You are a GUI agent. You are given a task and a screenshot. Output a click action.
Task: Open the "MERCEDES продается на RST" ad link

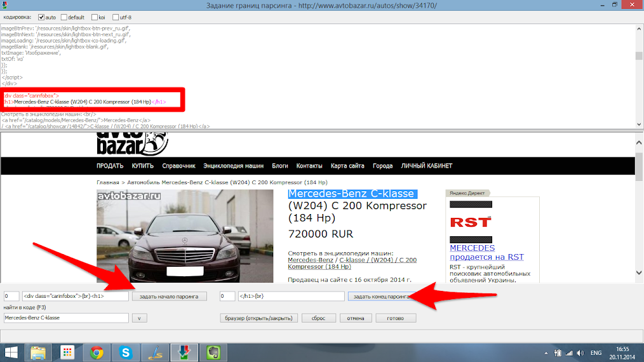pyautogui.click(x=486, y=253)
